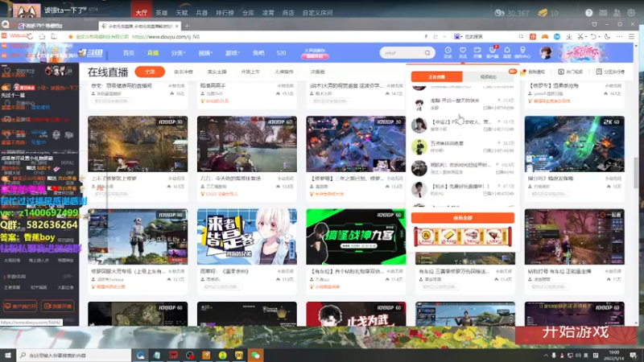Open the Douyu notification bell icon
The image size is (644, 362).
pyautogui.click(x=507, y=52)
